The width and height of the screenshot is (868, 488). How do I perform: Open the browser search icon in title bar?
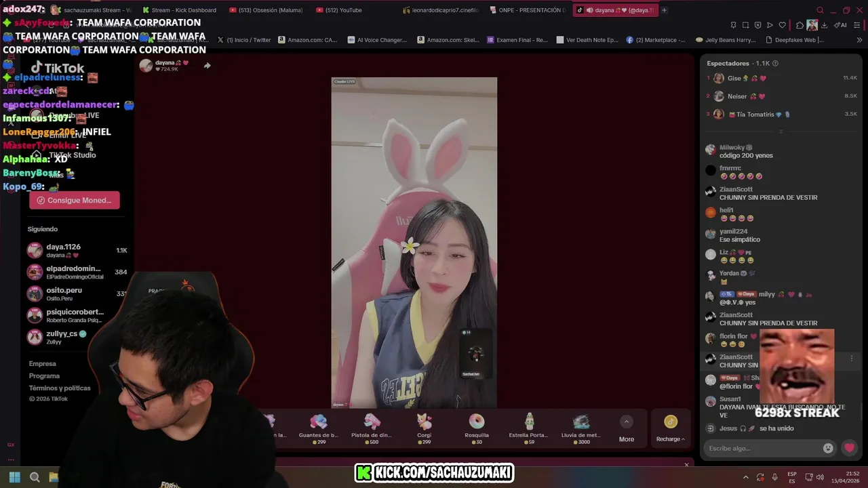tap(820, 10)
